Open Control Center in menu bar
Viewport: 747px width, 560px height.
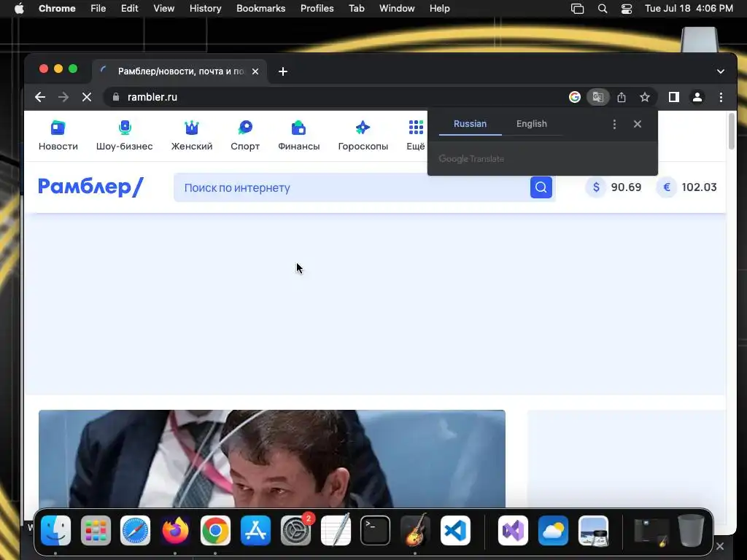point(627,9)
